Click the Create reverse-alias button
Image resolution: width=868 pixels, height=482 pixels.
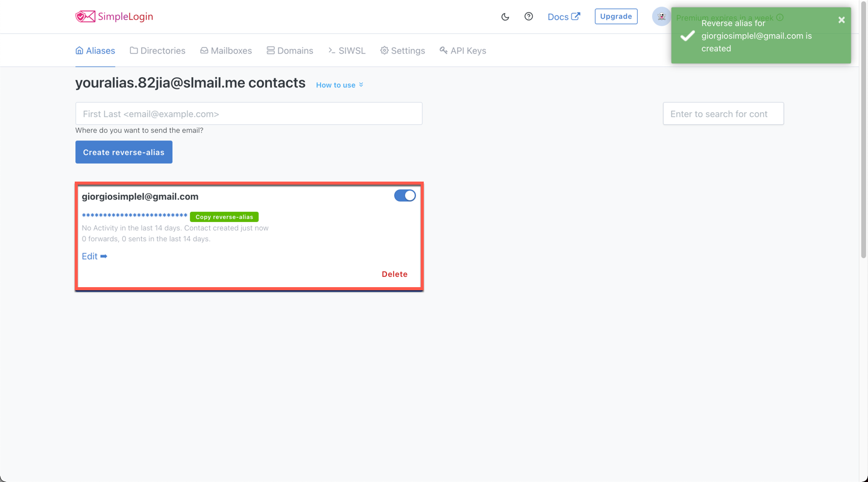point(124,152)
